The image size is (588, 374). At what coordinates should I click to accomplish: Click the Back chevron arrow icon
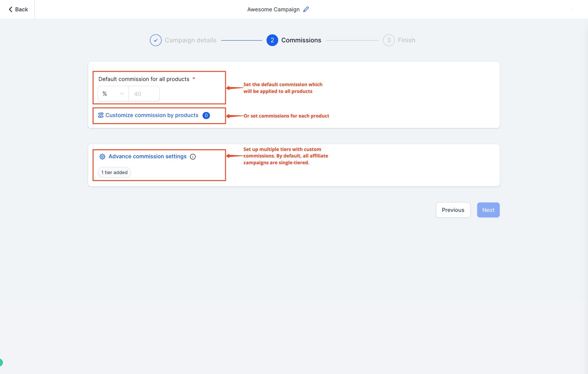(11, 9)
